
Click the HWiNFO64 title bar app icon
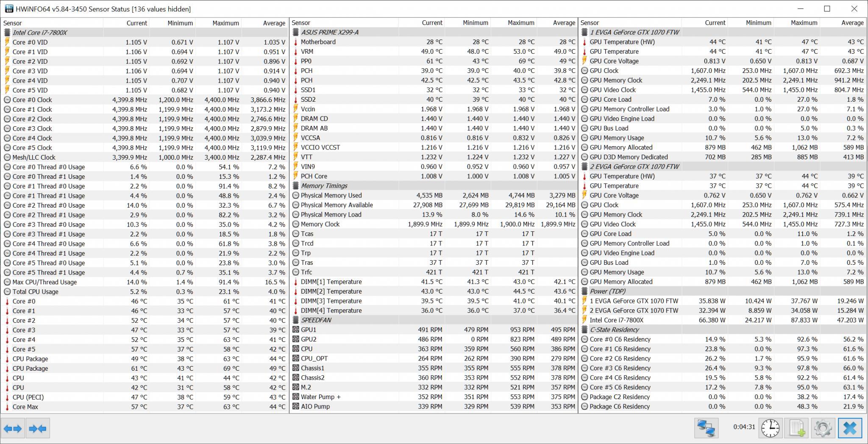pos(8,9)
